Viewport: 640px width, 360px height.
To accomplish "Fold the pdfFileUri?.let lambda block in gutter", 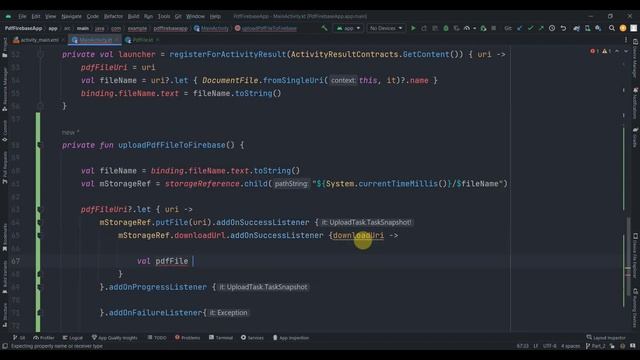I will (x=40, y=209).
